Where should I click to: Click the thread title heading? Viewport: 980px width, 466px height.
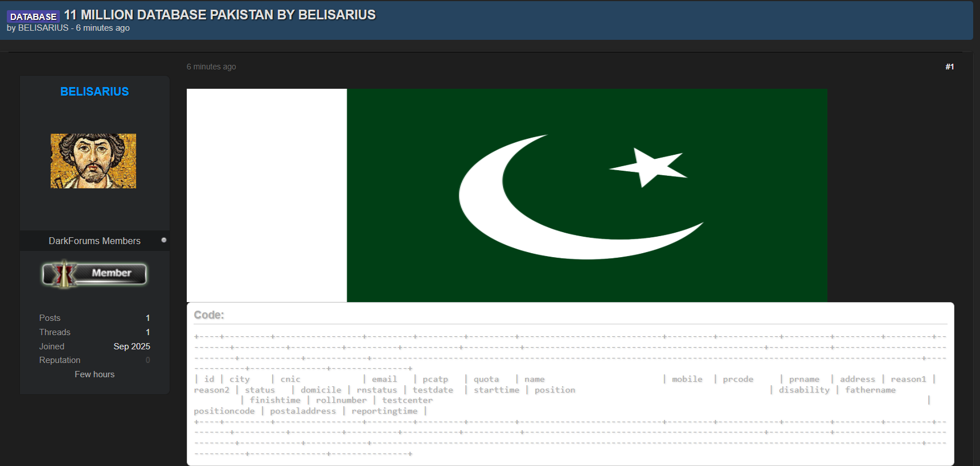pyautogui.click(x=219, y=15)
